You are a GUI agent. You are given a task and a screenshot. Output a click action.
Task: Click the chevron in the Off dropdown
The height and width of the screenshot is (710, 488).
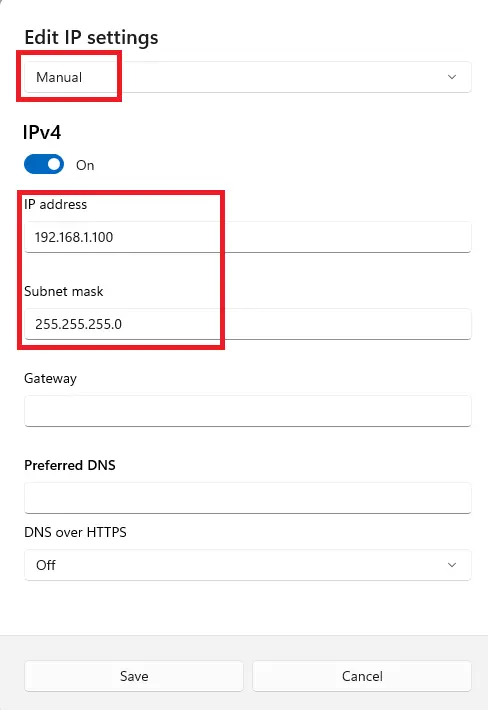(x=452, y=565)
